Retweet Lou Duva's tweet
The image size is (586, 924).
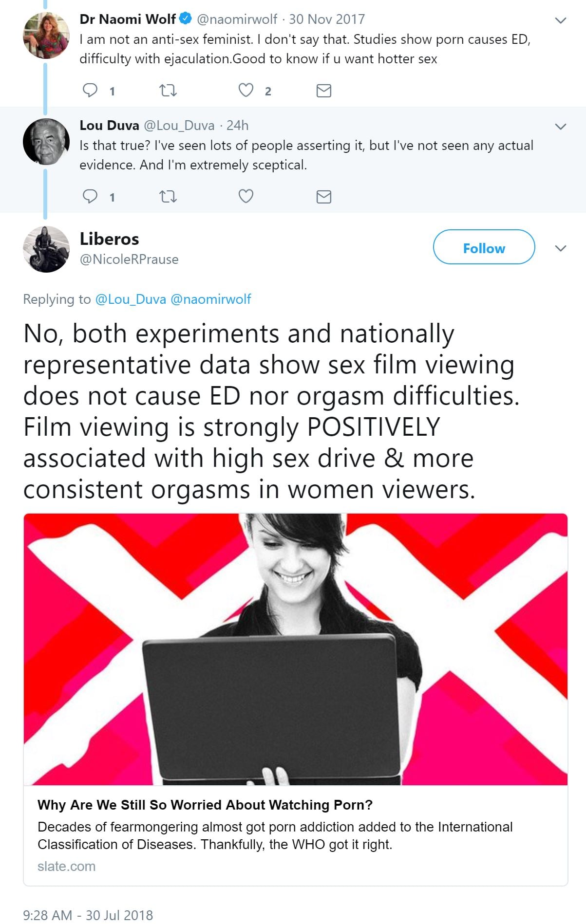[x=168, y=197]
